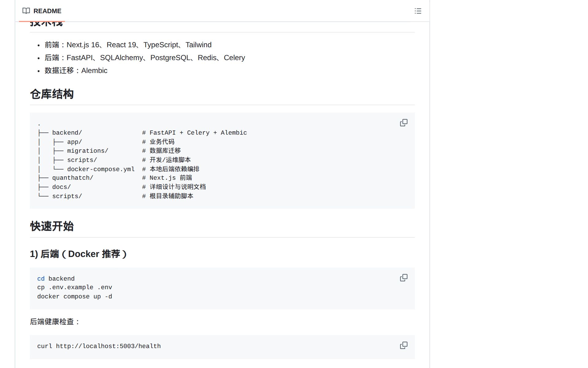Copy the repository structure code block
This screenshot has height=368, width=588.
coord(404,123)
